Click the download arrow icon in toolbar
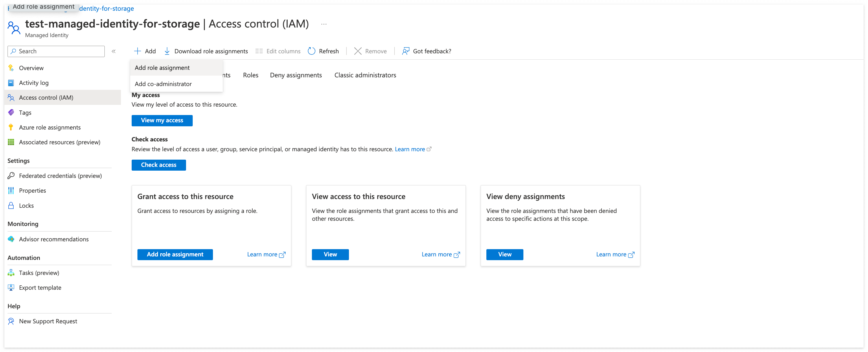This screenshot has width=868, height=352. tap(167, 51)
